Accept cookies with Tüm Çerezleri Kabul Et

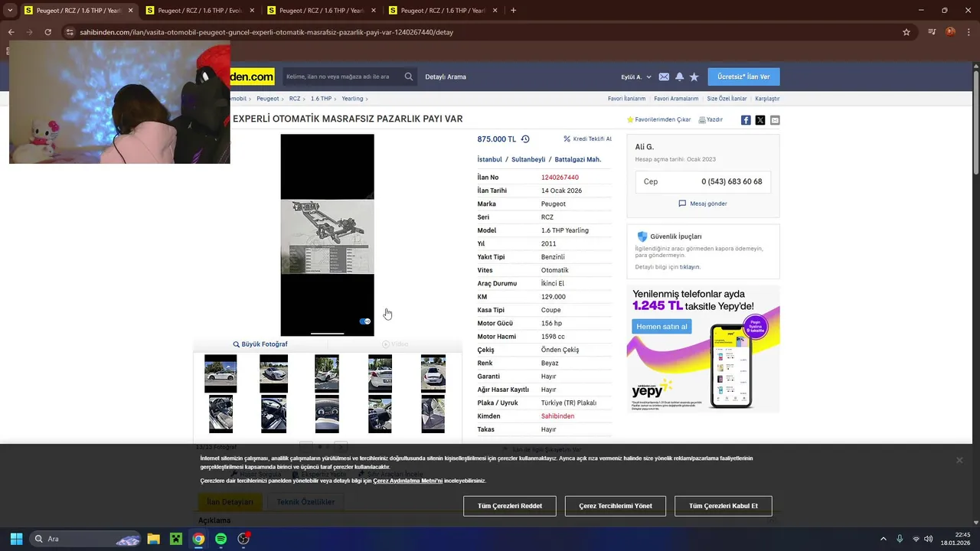[724, 506]
